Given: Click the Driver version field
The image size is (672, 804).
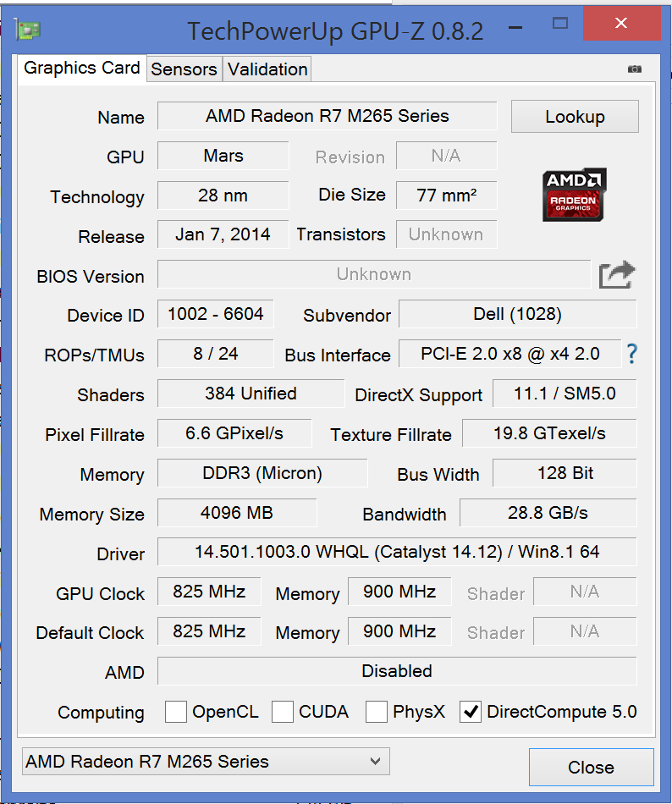Looking at the screenshot, I should (396, 553).
